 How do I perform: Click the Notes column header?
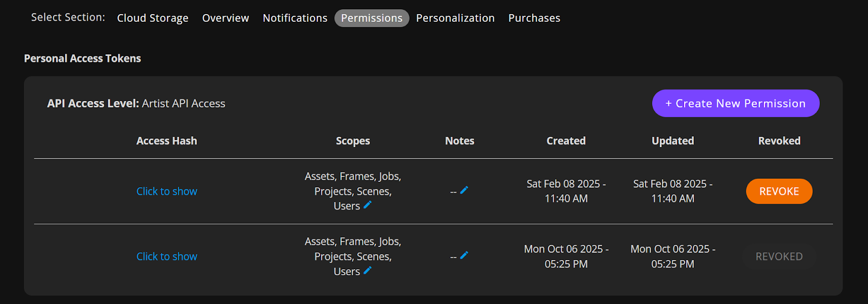459,141
